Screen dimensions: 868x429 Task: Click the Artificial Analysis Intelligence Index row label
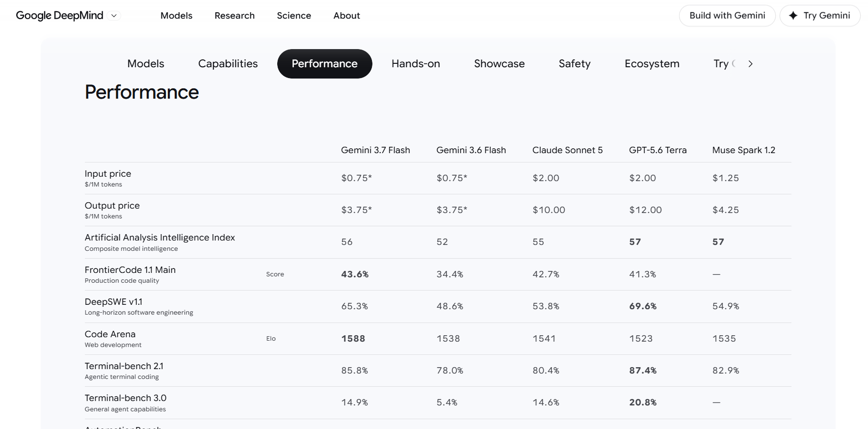(159, 238)
